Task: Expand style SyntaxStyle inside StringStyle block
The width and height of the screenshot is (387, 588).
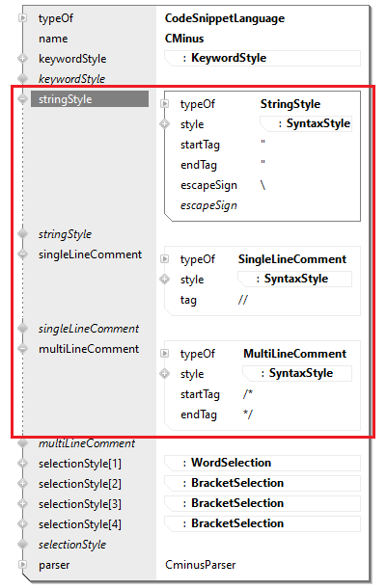Action: click(165, 124)
